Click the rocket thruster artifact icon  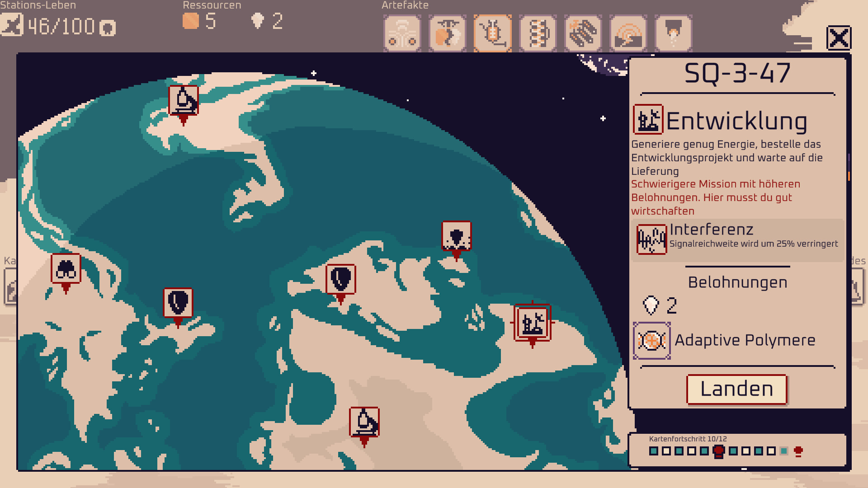pyautogui.click(x=673, y=33)
